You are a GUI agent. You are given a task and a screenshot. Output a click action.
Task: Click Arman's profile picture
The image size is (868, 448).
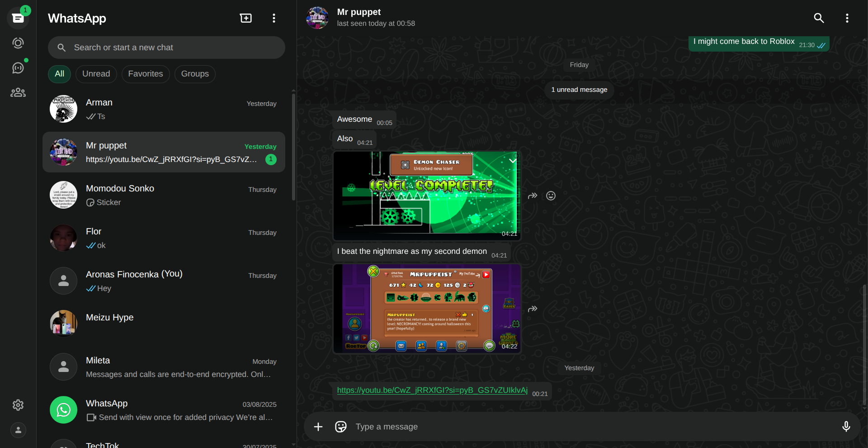pos(63,109)
